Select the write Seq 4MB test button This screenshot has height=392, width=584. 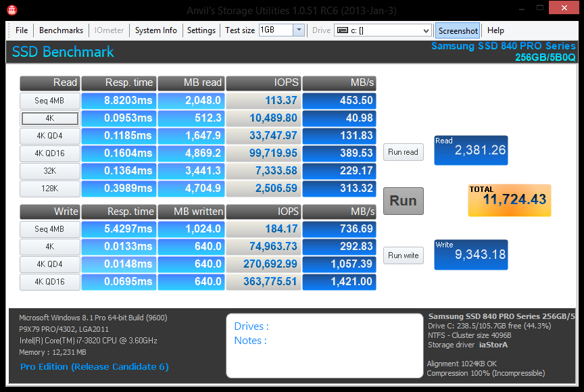(50, 229)
